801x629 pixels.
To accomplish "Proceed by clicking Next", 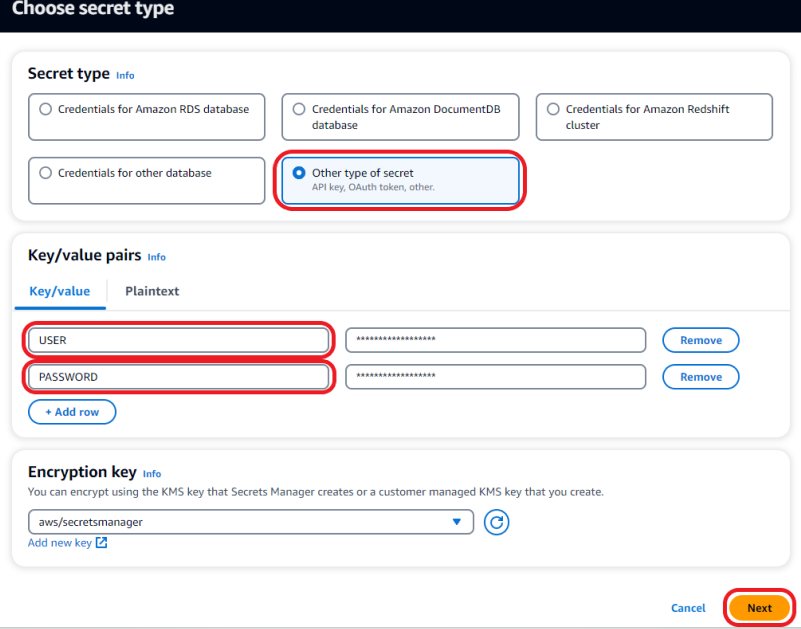I will [758, 607].
